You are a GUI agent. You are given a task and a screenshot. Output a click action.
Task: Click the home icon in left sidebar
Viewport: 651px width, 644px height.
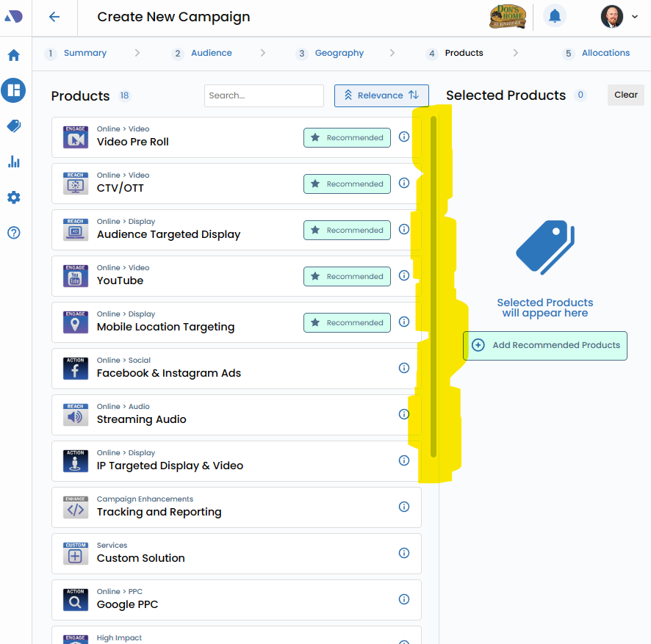[14, 55]
